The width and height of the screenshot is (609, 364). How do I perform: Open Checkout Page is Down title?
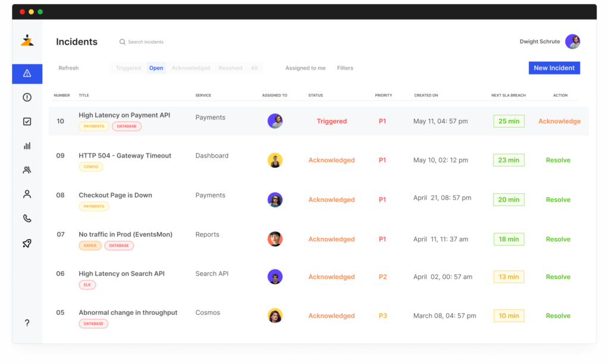pos(115,195)
